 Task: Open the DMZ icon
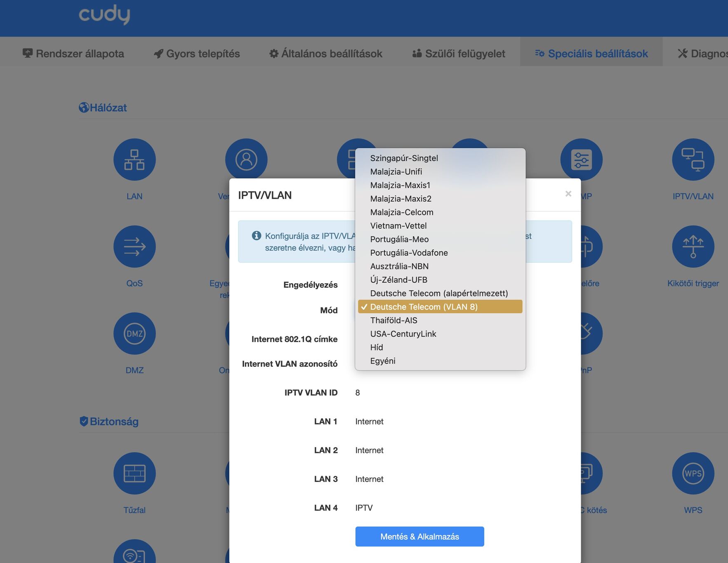(134, 333)
